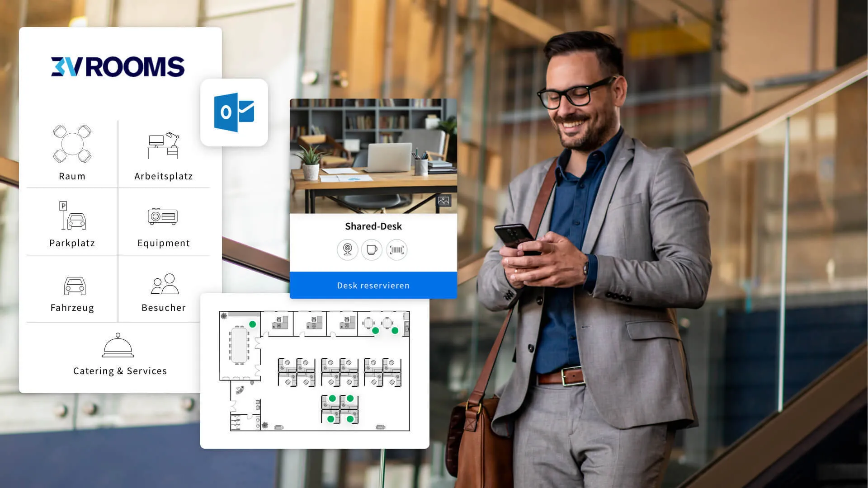Click the Equipment label
This screenshot has width=868, height=488.
[164, 243]
